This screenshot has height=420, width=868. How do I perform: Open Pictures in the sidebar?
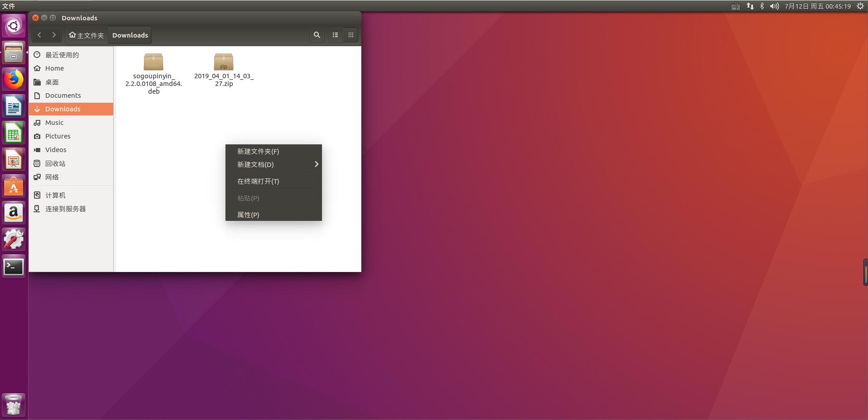[x=71, y=136]
